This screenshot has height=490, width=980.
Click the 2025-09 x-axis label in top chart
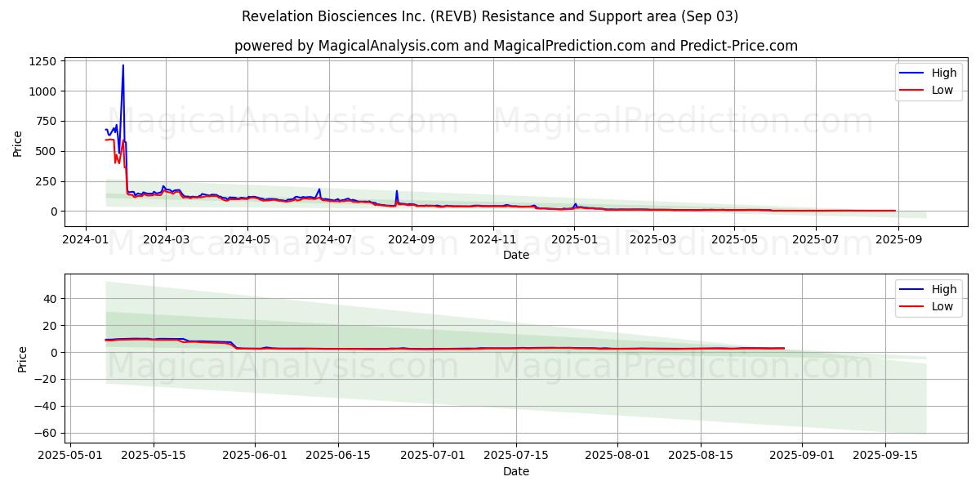tap(899, 239)
